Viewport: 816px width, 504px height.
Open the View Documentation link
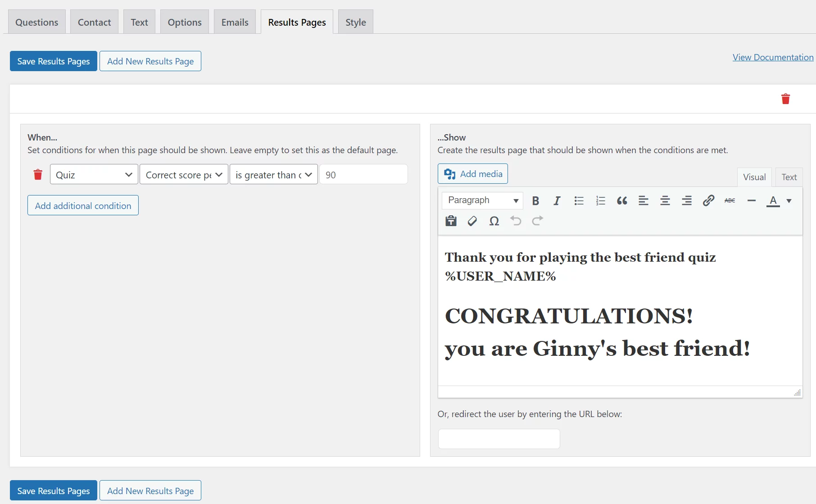point(773,57)
